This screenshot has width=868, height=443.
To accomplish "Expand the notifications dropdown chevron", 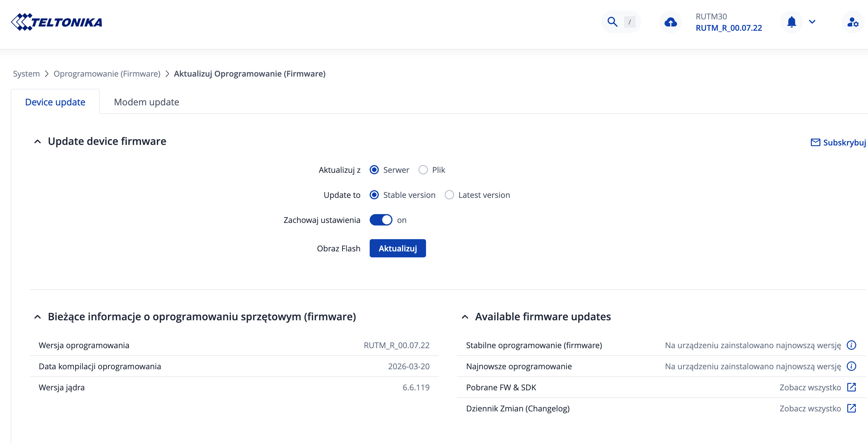I will [812, 22].
